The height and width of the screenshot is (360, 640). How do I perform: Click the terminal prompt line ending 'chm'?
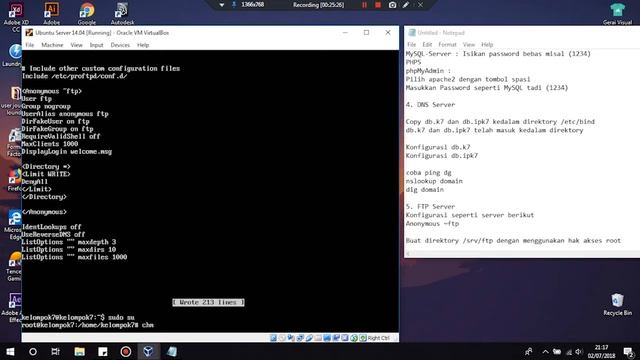point(88,325)
